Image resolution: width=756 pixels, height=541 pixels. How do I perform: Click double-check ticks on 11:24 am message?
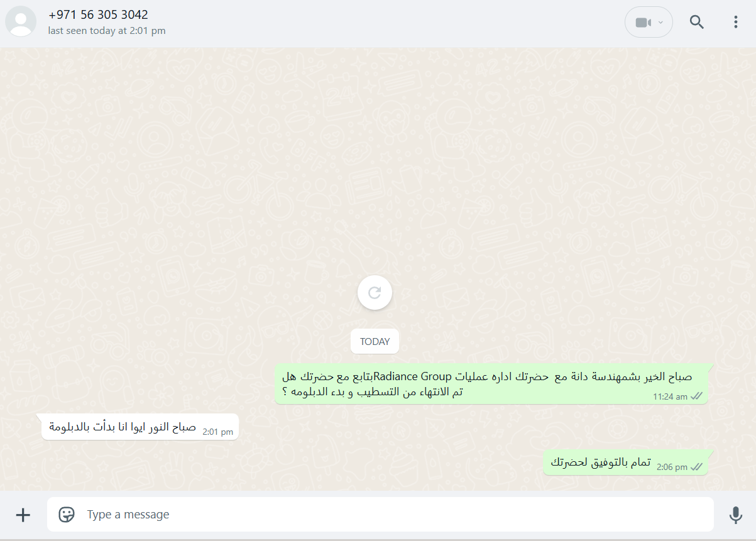point(696,396)
